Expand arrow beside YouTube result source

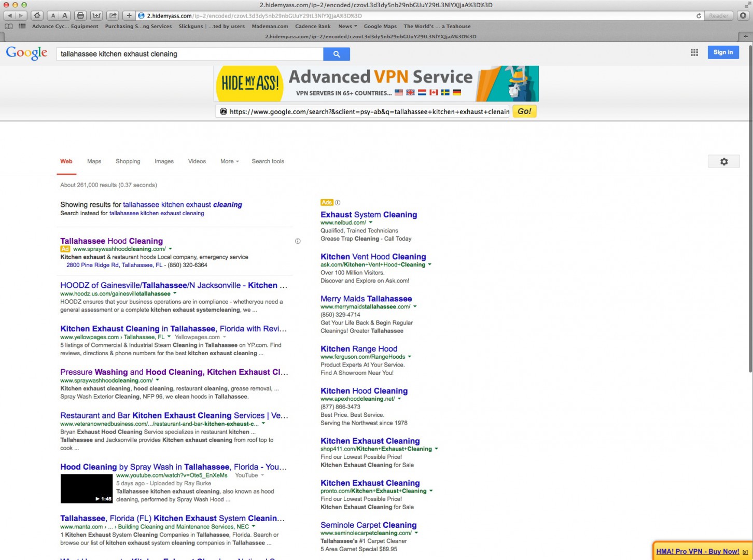(262, 475)
